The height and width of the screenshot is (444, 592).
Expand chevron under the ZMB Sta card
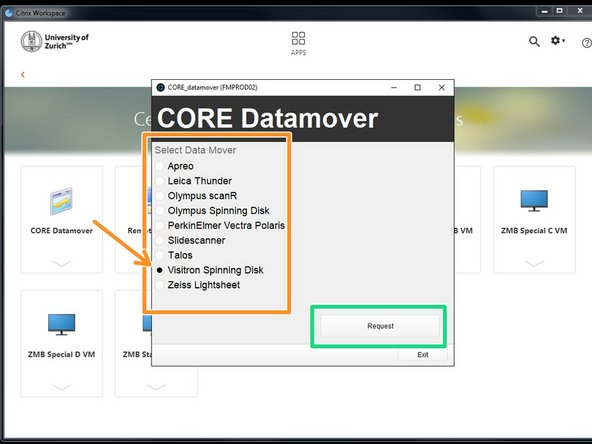(156, 387)
